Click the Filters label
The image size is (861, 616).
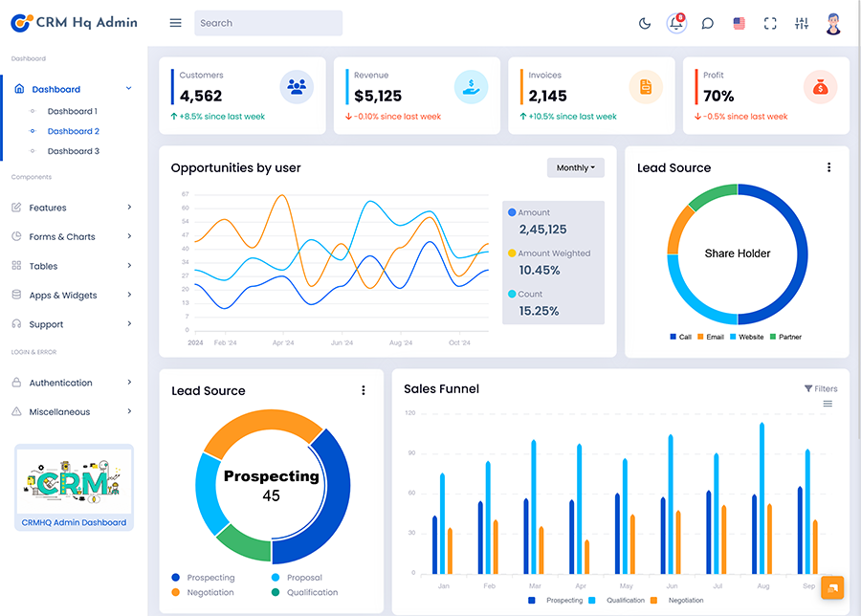pyautogui.click(x=826, y=388)
